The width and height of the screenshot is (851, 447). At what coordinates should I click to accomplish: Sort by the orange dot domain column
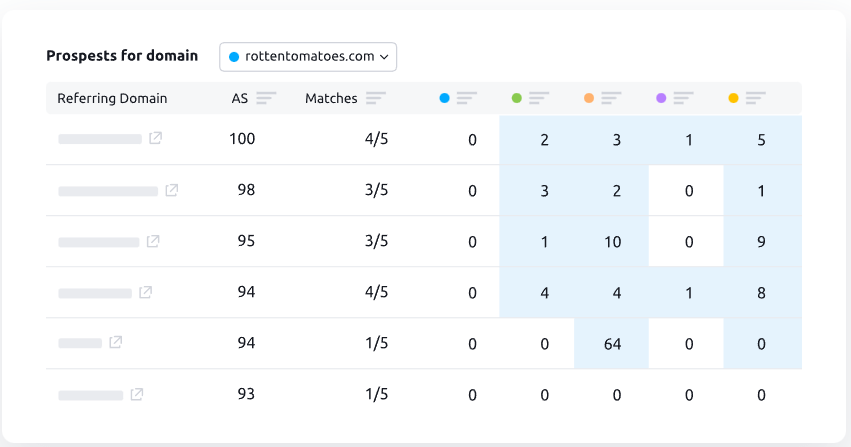pyautogui.click(x=611, y=98)
